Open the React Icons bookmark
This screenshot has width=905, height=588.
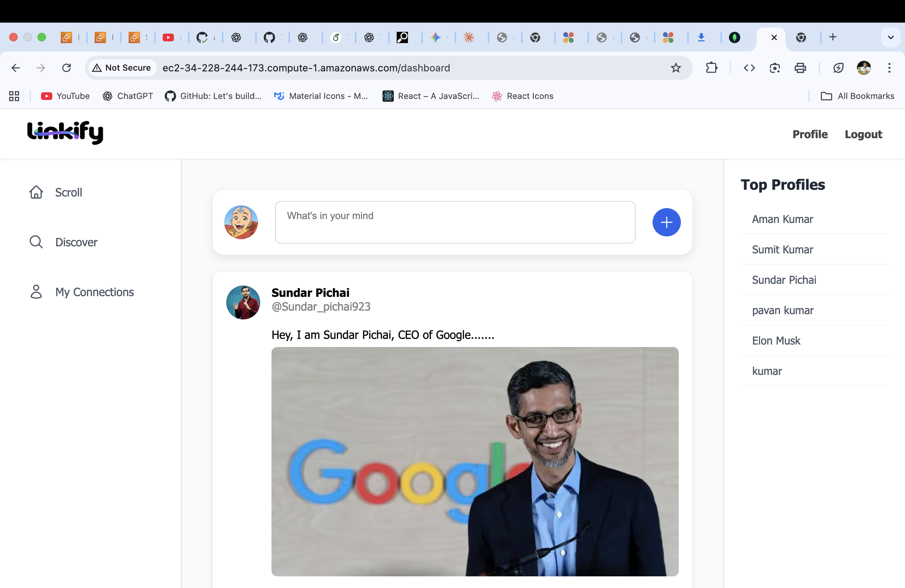[522, 96]
